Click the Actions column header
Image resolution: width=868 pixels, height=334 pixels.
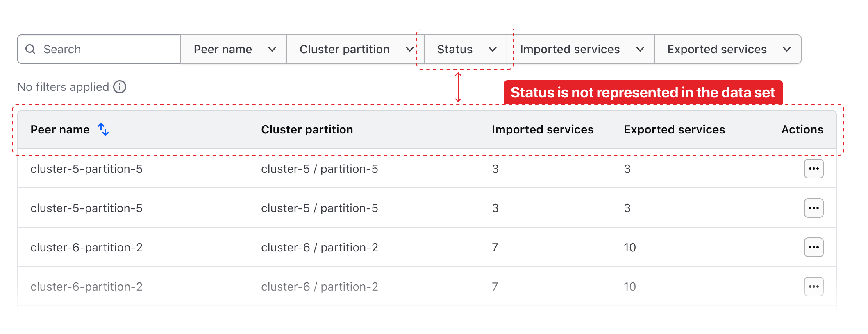coord(802,129)
